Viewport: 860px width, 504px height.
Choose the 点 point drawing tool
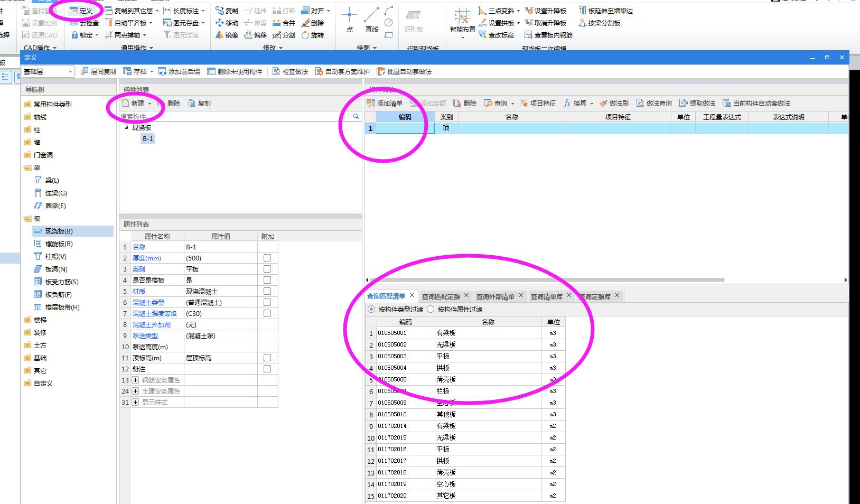click(349, 20)
